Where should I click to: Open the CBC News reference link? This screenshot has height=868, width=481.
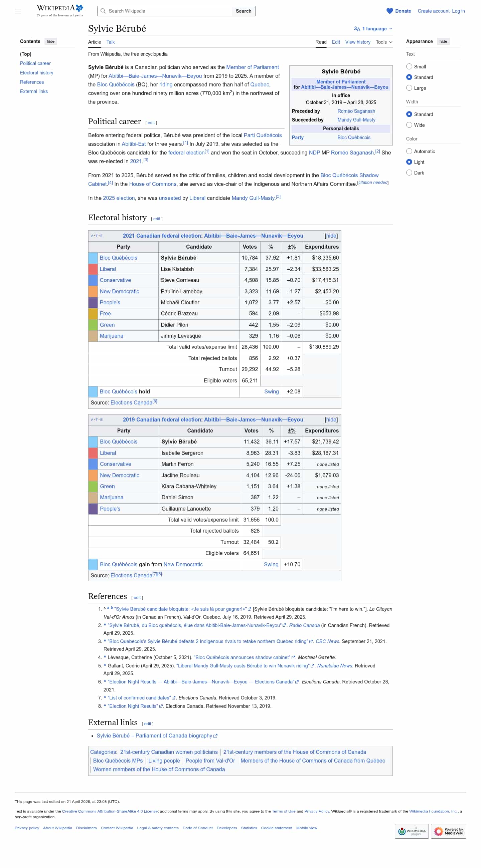point(327,641)
